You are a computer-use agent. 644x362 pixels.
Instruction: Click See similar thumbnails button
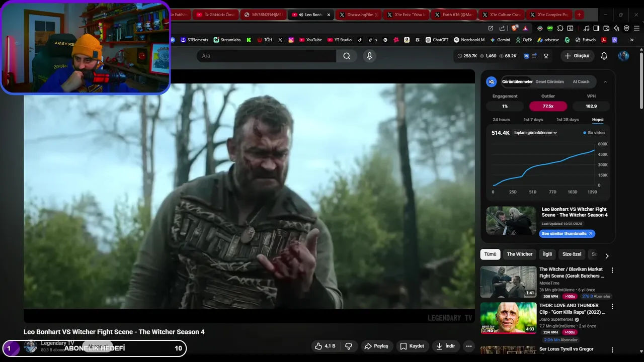[x=567, y=234]
